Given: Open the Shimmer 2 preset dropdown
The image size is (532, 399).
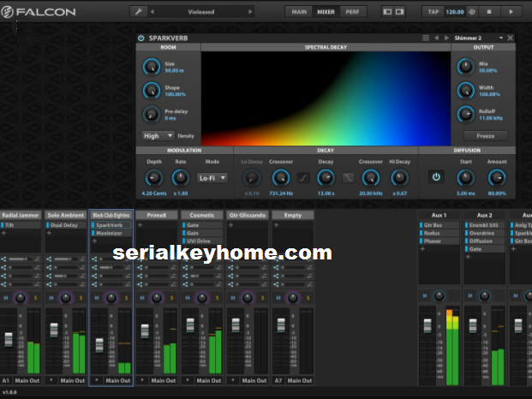Looking at the screenshot, I should coord(478,38).
